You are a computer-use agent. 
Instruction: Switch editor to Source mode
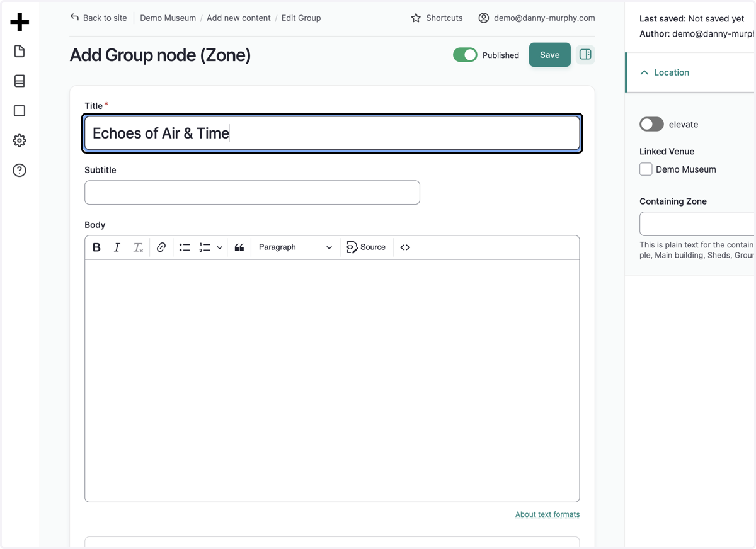coord(366,247)
